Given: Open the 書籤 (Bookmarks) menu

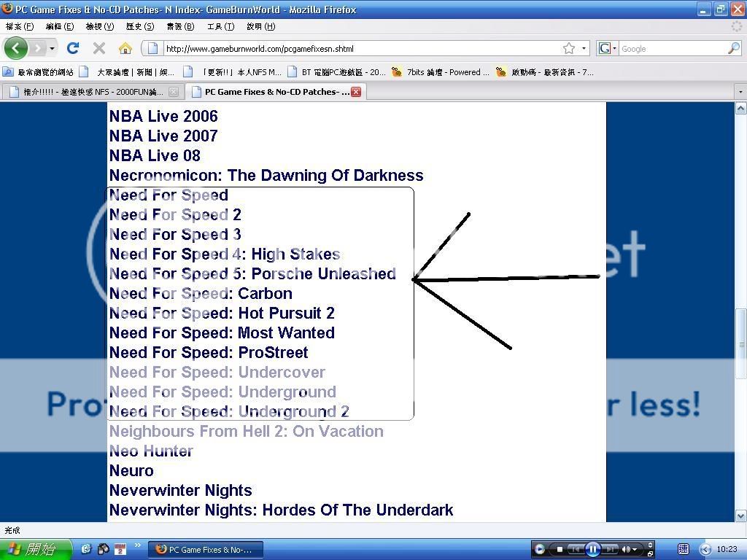Looking at the screenshot, I should pyautogui.click(x=180, y=26).
